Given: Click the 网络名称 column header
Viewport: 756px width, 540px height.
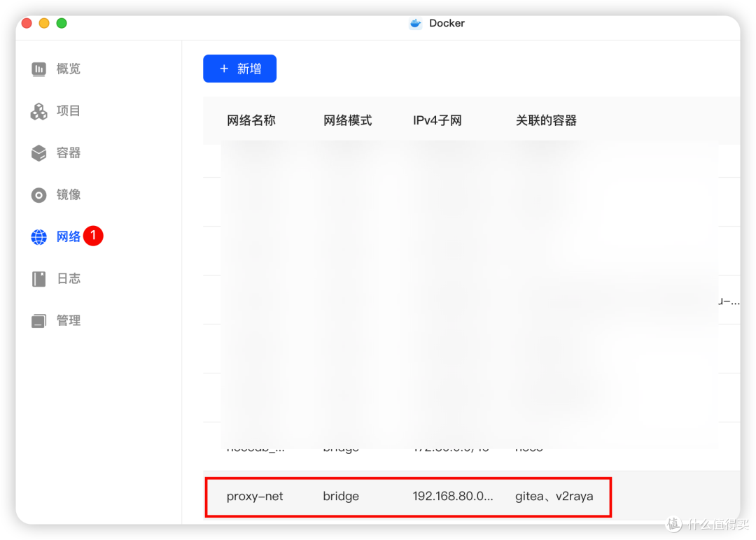Looking at the screenshot, I should [251, 120].
